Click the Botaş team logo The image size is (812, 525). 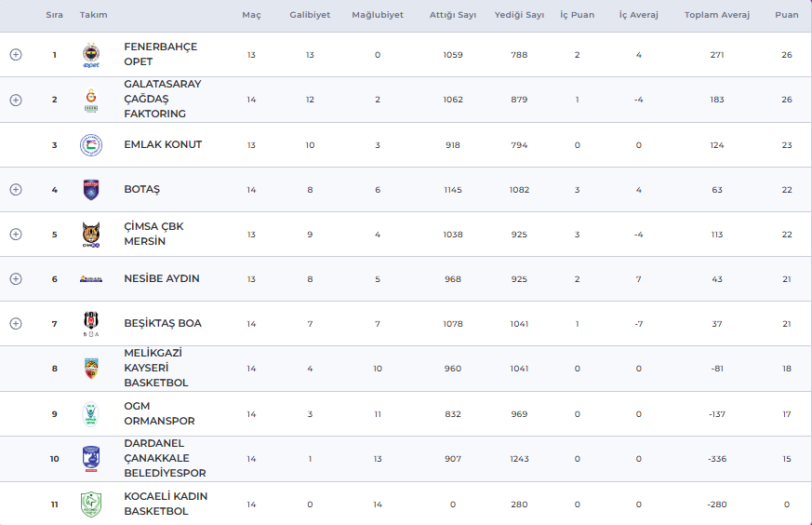[90, 190]
